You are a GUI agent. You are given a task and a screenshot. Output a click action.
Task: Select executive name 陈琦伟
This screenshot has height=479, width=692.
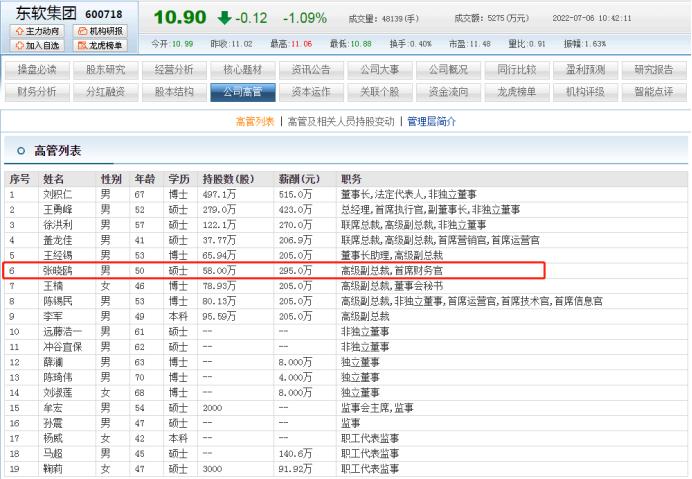click(58, 377)
